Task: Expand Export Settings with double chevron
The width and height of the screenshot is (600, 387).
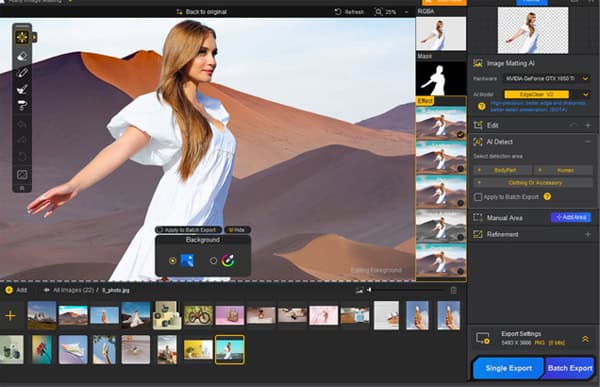Action: pos(585,339)
